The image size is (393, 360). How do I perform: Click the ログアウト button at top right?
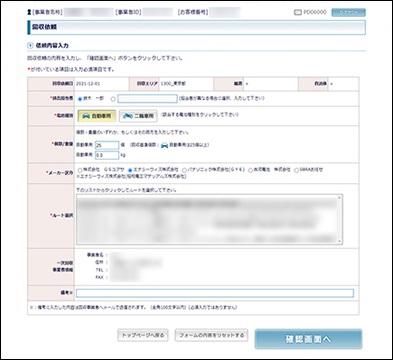click(x=348, y=12)
